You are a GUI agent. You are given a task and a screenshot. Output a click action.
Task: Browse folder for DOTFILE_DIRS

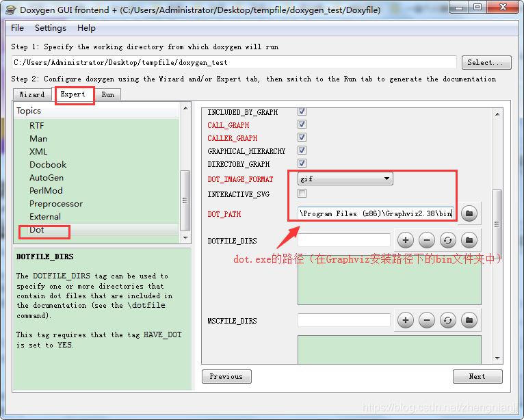click(469, 240)
